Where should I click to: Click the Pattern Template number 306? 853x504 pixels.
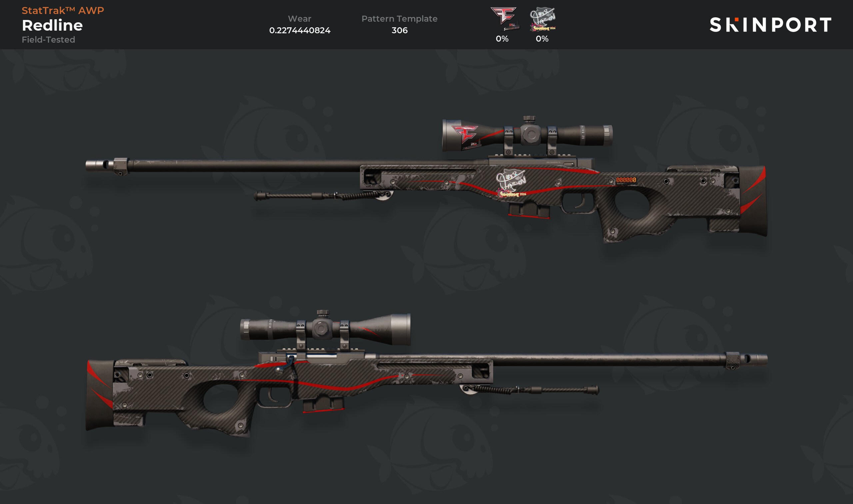click(x=399, y=30)
